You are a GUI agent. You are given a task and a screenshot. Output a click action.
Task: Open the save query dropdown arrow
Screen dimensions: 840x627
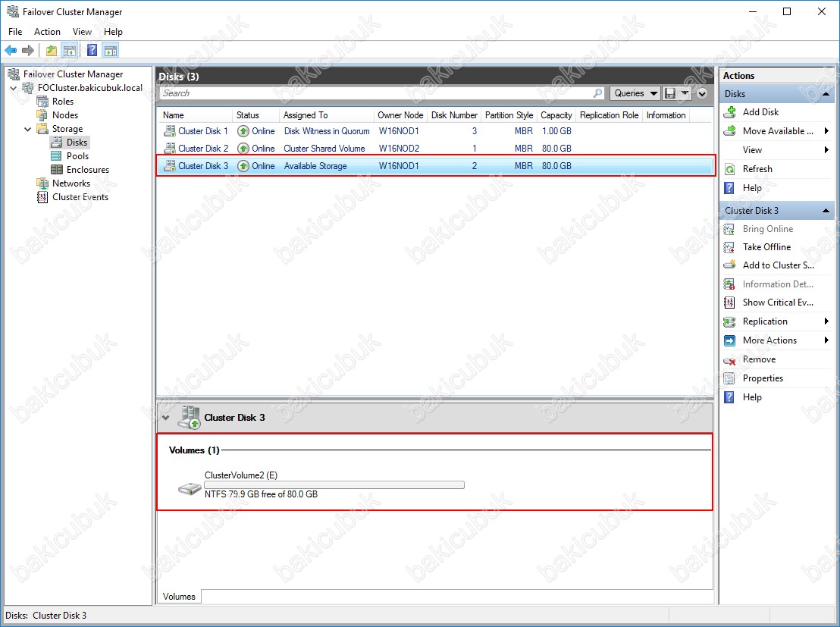pos(685,93)
